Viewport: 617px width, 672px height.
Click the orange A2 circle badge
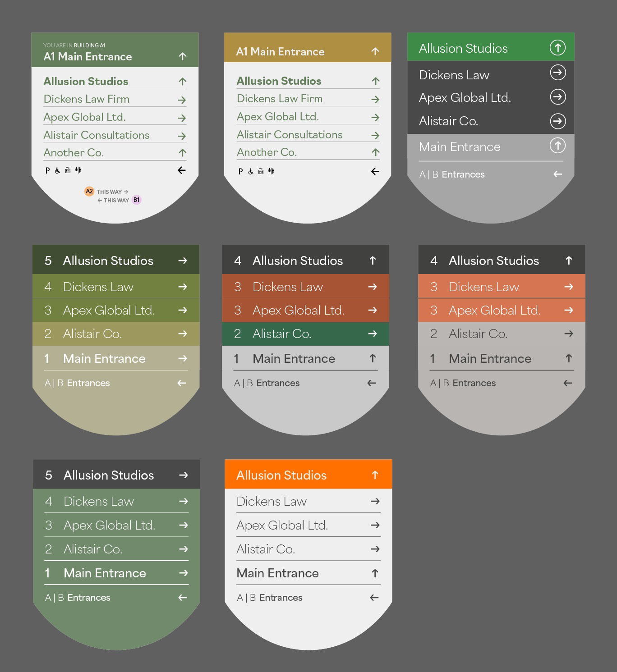coord(89,191)
